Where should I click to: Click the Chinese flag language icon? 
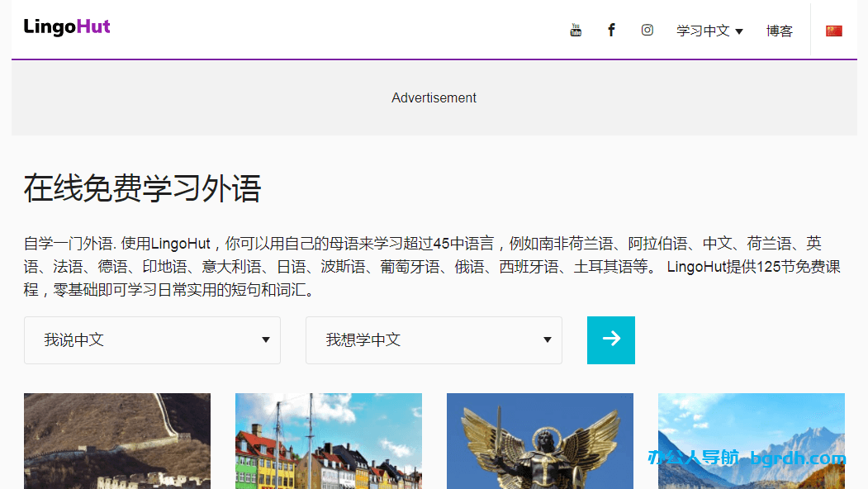834,31
